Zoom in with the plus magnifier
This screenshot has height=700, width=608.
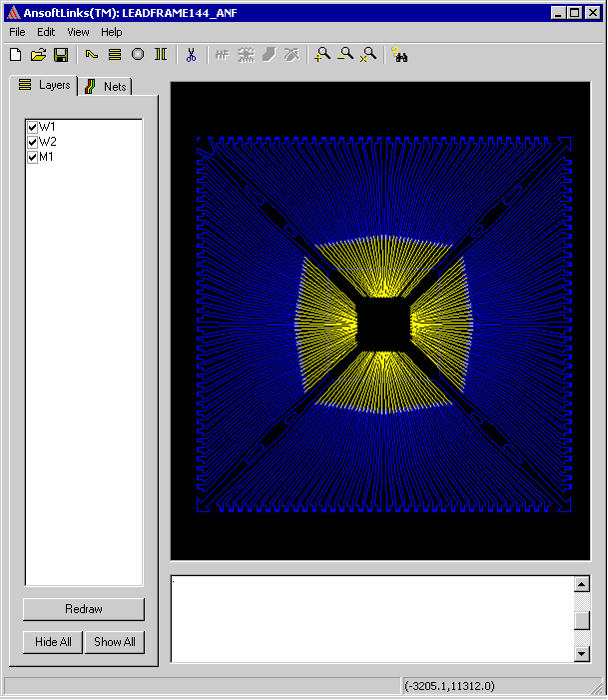(322, 55)
